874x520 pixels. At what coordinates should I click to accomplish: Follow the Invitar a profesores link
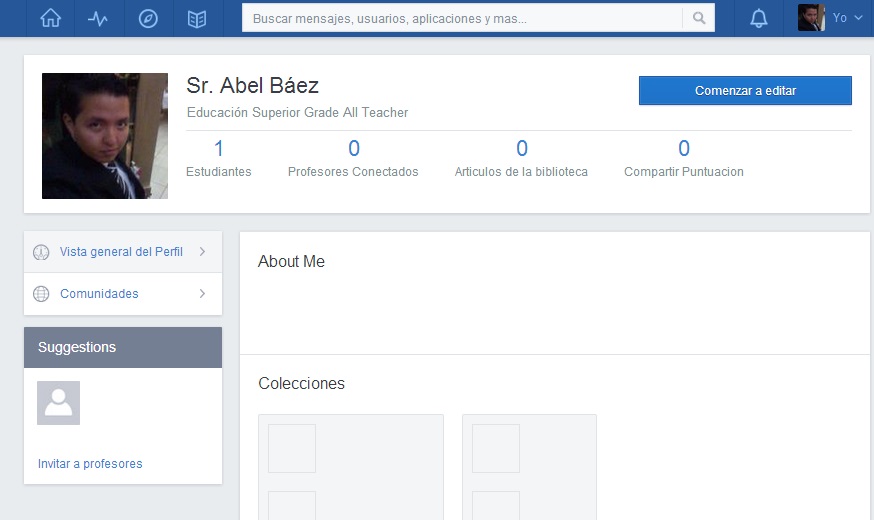tap(90, 464)
